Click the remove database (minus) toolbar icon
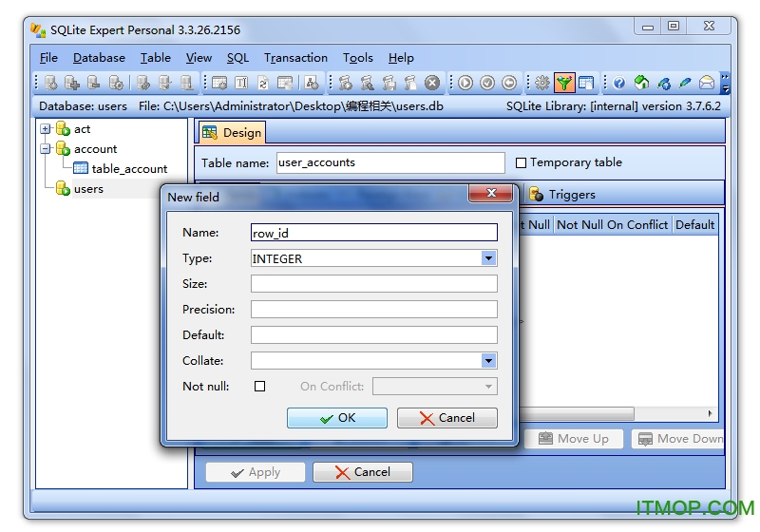 pos(93,83)
